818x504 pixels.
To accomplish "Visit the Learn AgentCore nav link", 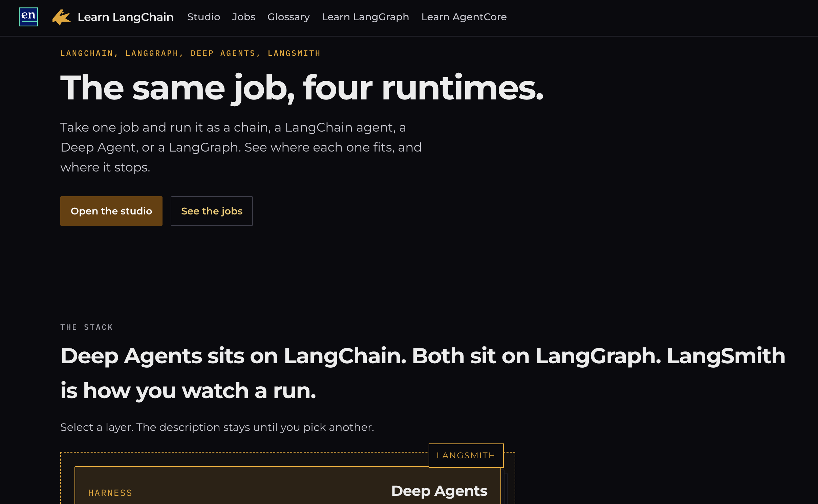I will [464, 17].
